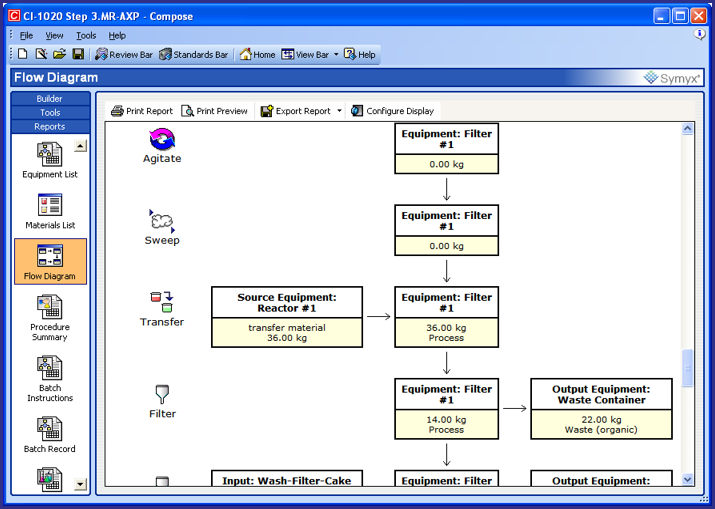Switch to the Builder tab
The height and width of the screenshot is (509, 715).
pyautogui.click(x=49, y=99)
